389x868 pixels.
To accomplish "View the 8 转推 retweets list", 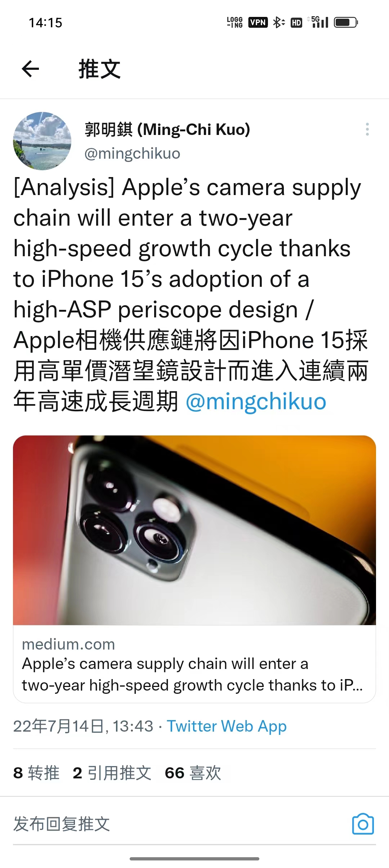I will point(36,773).
